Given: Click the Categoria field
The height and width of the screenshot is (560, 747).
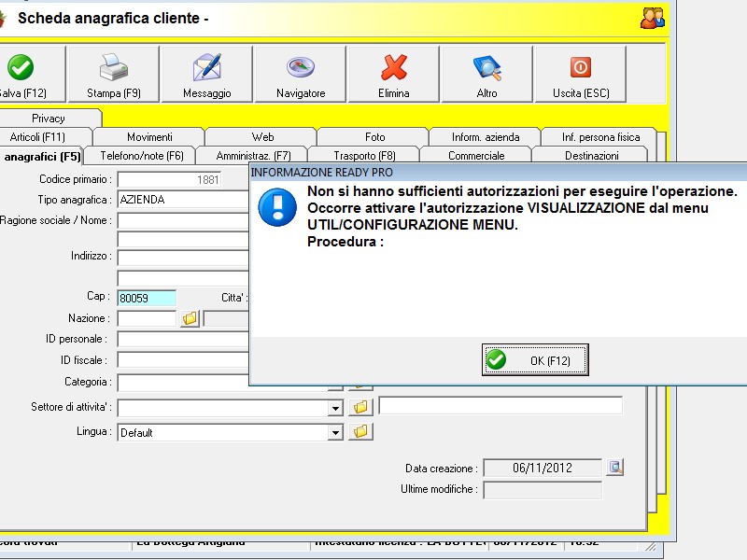Looking at the screenshot, I should pos(183,383).
